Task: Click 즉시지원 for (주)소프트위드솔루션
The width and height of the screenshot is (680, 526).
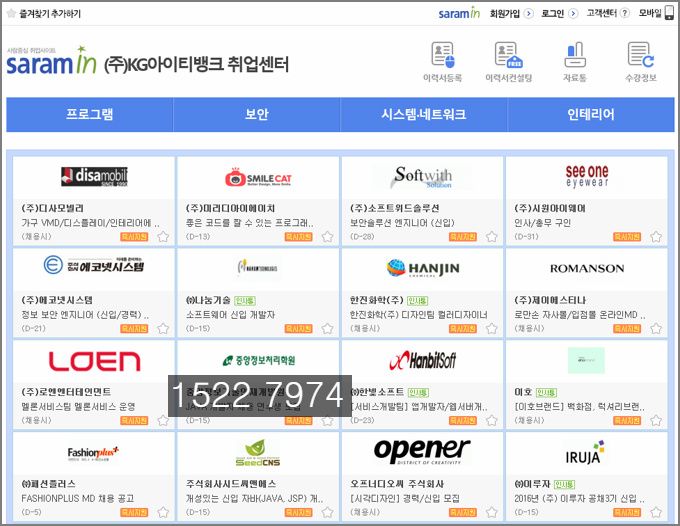Action: point(463,237)
